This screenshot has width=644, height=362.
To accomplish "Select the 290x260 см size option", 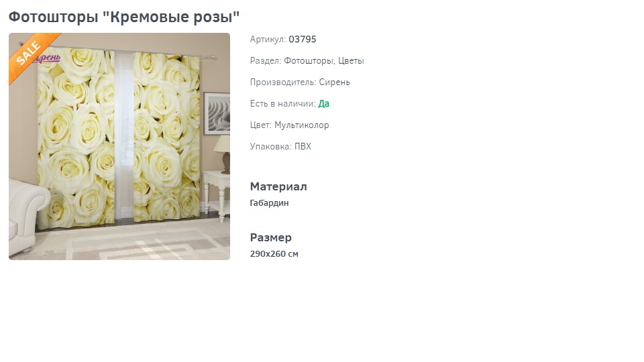I will [274, 254].
